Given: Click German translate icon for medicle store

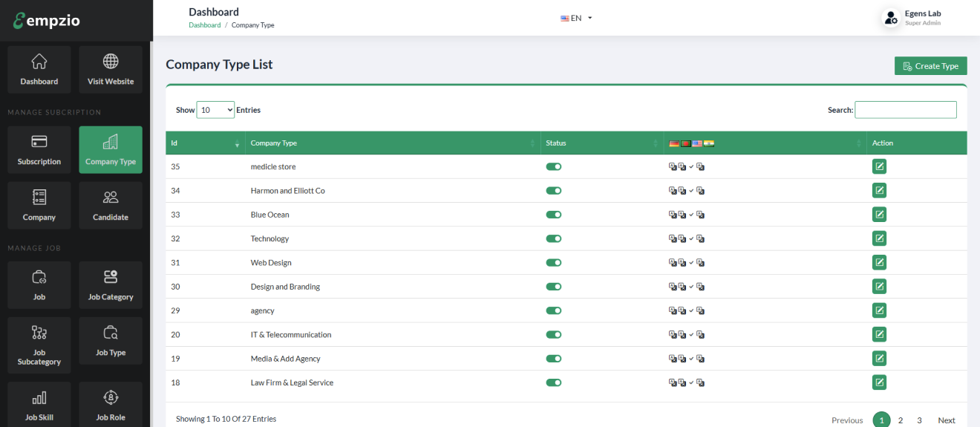Looking at the screenshot, I should 673,167.
